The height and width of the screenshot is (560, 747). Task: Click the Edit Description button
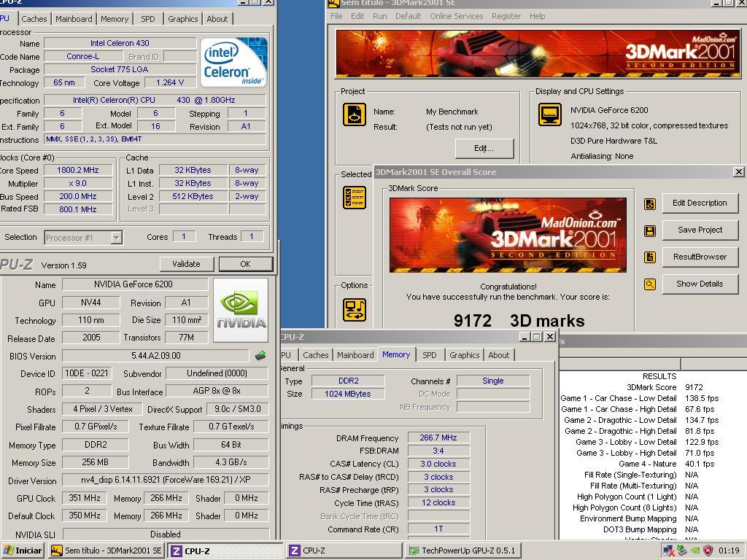tap(700, 203)
